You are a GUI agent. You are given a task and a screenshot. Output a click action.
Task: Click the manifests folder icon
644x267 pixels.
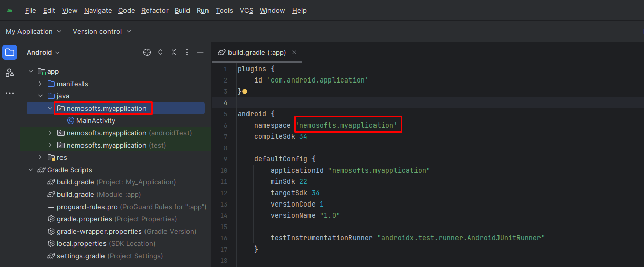51,84
